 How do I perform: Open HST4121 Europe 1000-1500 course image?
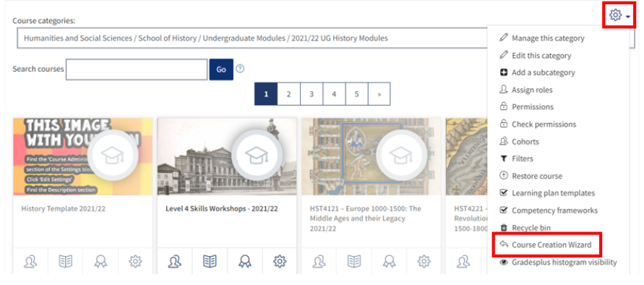click(372, 156)
